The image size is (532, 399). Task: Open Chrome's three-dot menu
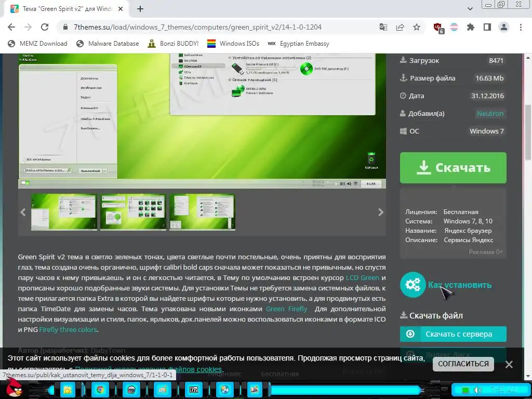(521, 27)
